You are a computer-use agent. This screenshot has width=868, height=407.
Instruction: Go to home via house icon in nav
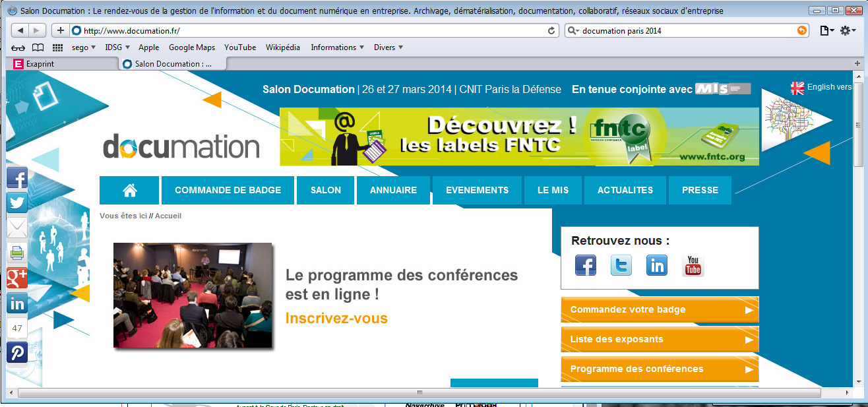tap(129, 190)
